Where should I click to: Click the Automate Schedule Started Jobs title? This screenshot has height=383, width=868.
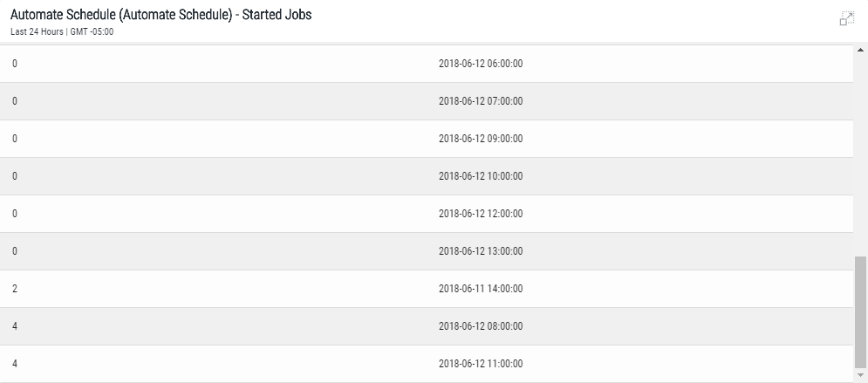pos(161,15)
